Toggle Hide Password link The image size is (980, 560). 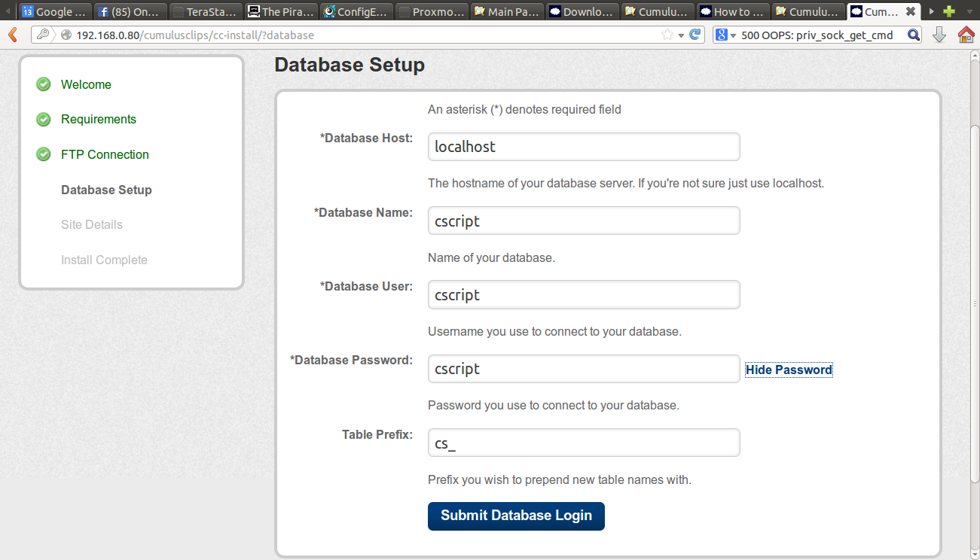tap(789, 370)
